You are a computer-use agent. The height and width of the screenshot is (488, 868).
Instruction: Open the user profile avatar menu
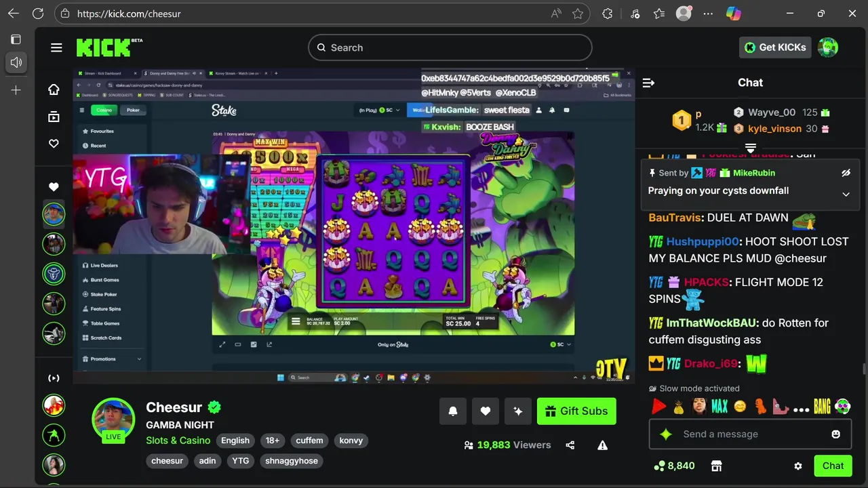[x=828, y=47]
